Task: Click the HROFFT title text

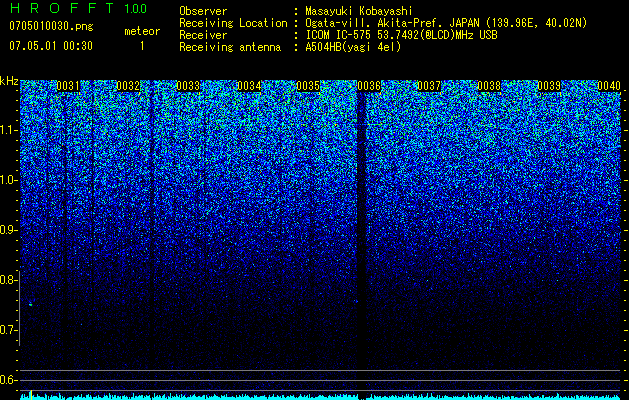Action: pos(62,8)
